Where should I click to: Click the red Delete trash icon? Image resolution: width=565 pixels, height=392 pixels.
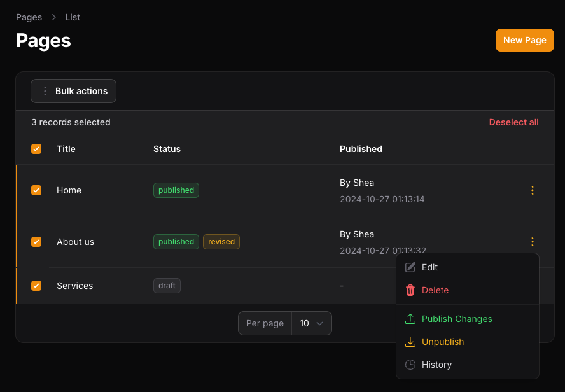pos(410,290)
